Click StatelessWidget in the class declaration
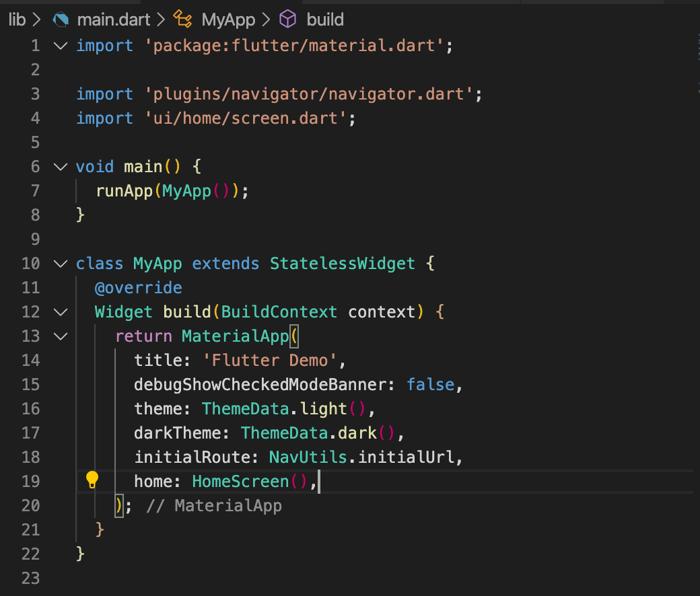The height and width of the screenshot is (596, 700). [342, 263]
